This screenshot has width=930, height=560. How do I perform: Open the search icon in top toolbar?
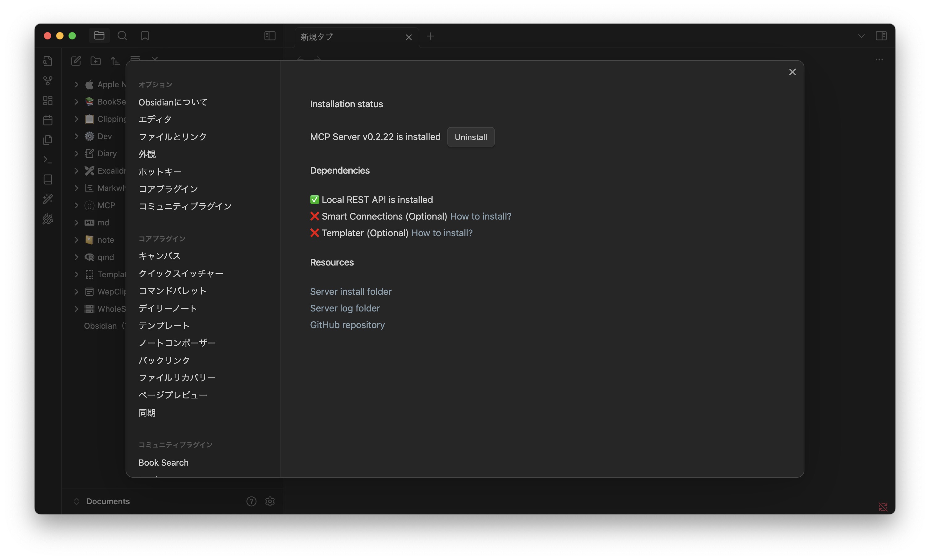click(122, 35)
